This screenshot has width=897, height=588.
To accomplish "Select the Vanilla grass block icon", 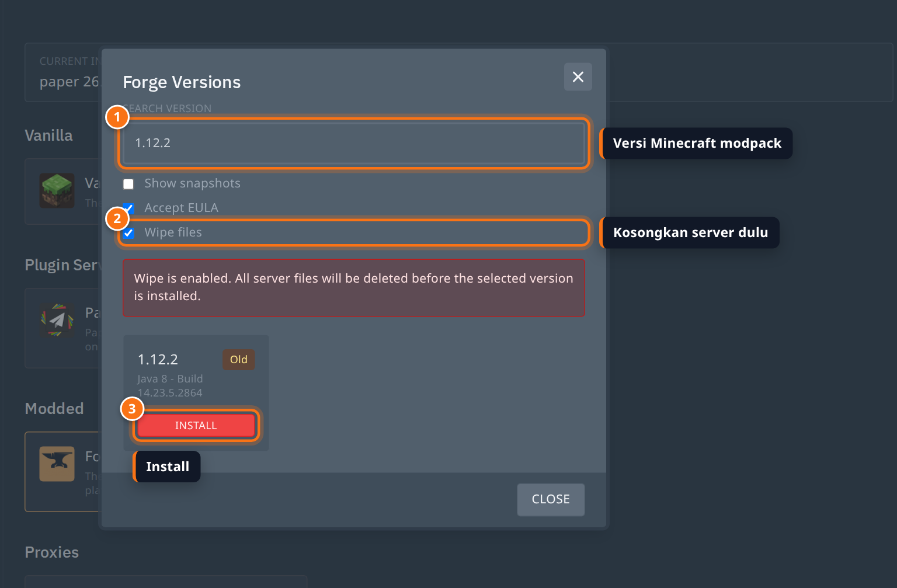I will click(x=57, y=190).
